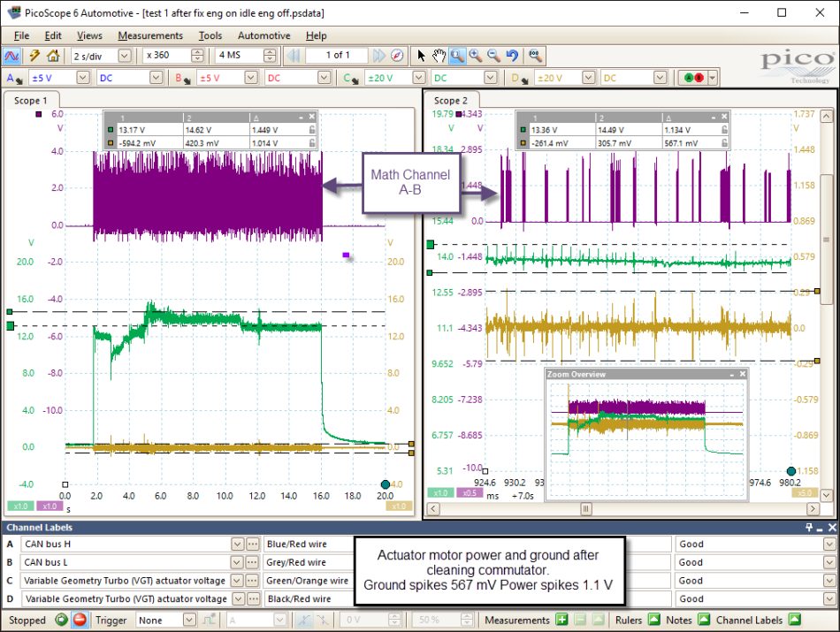Screen dimensions: 840x632
Task: Toggle the Channel Labels panel button
Action: click(795, 620)
